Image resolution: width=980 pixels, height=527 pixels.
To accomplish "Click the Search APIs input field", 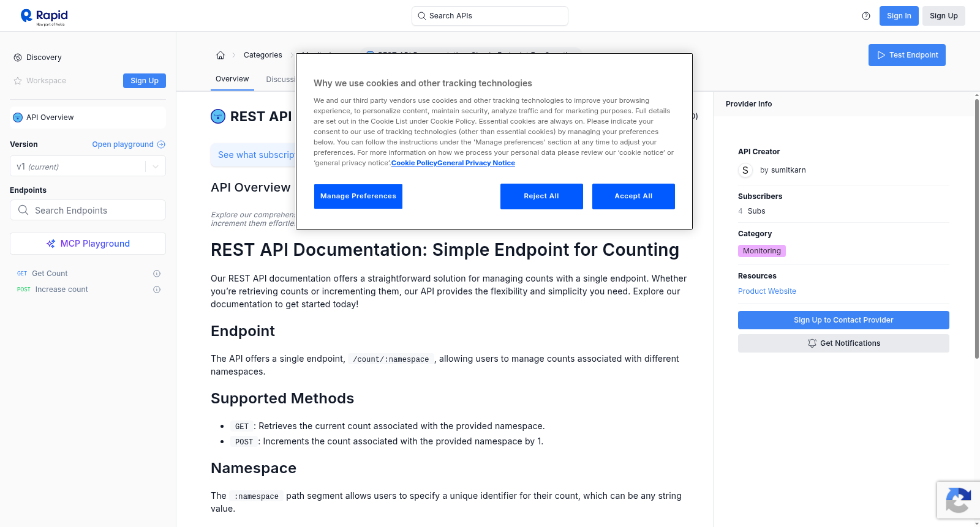I will [x=490, y=16].
